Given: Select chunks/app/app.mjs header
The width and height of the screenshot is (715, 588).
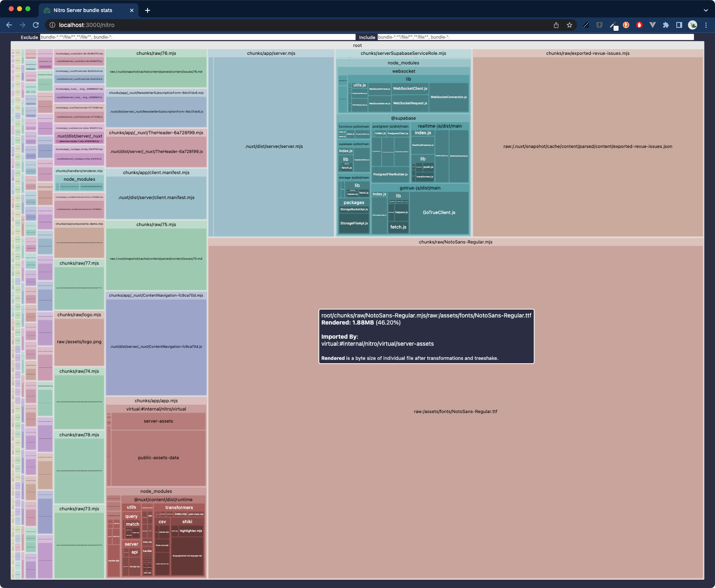Looking at the screenshot, I should tap(156, 401).
